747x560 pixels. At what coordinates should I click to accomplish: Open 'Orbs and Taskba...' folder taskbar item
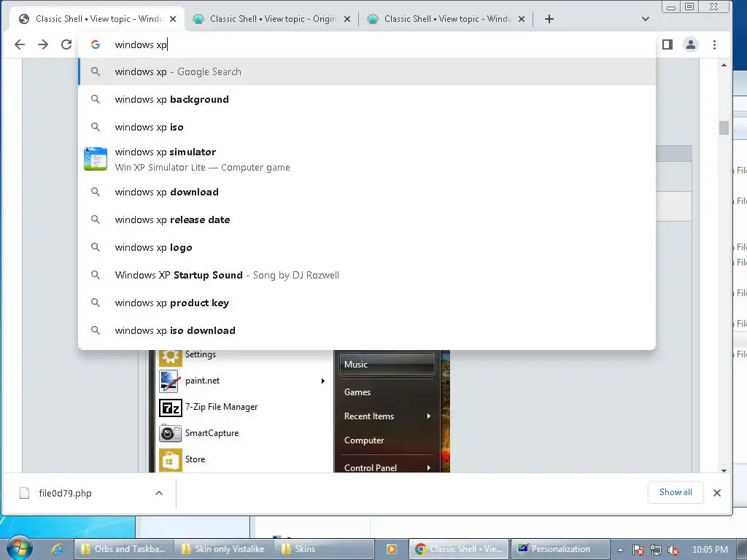click(x=124, y=549)
